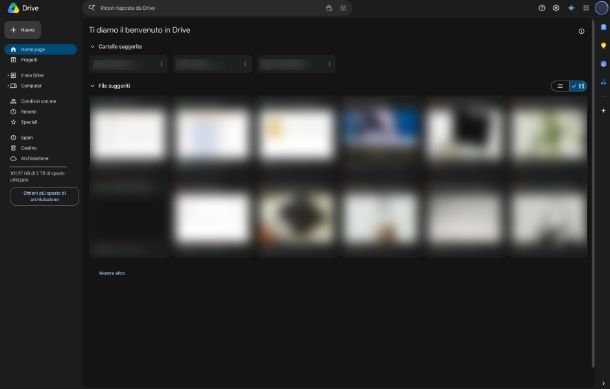Open Condivisi con me
The height and width of the screenshot is (389, 610).
tap(38, 101)
